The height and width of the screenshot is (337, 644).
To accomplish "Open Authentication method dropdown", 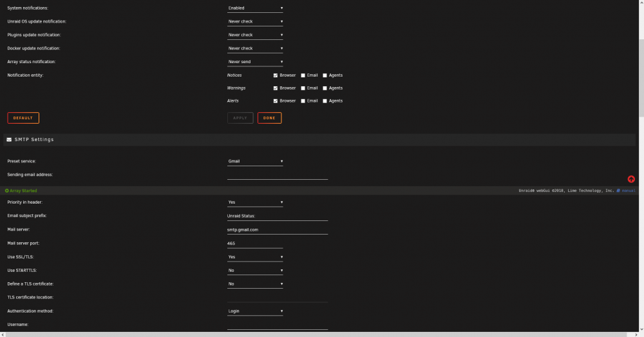I will click(255, 311).
